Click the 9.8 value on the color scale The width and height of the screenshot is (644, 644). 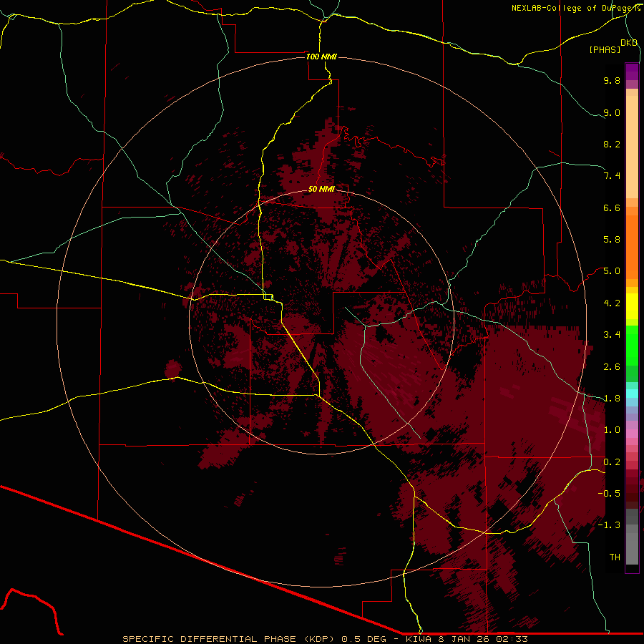click(612, 80)
